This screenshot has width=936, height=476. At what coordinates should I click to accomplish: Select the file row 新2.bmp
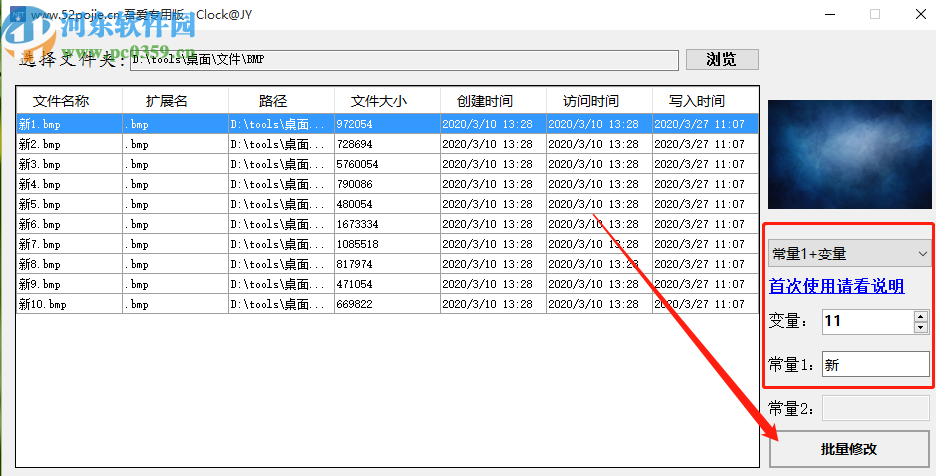(x=387, y=144)
